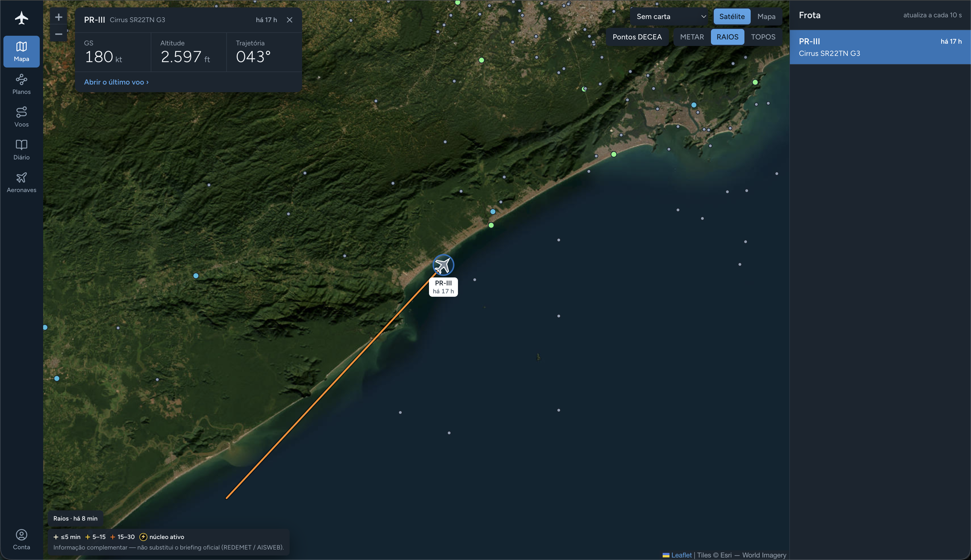
Task: Toggle the Pontos DECEA overlay
Action: pyautogui.click(x=637, y=37)
